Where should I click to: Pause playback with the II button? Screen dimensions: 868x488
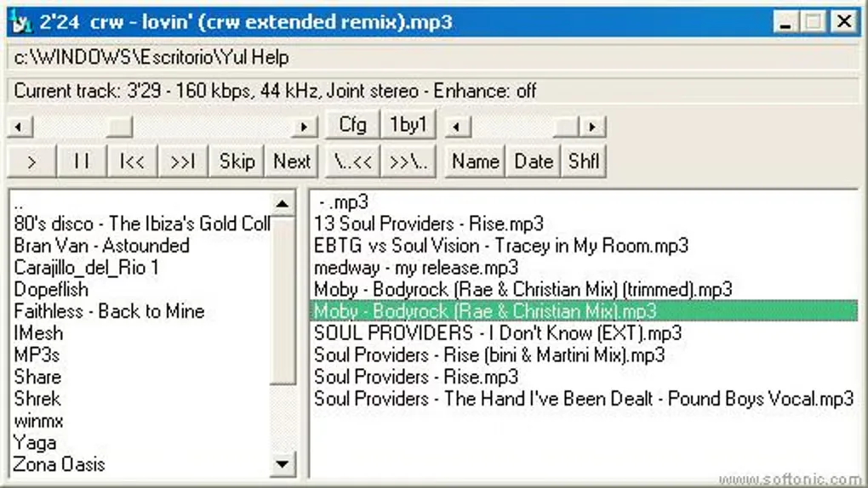click(82, 162)
